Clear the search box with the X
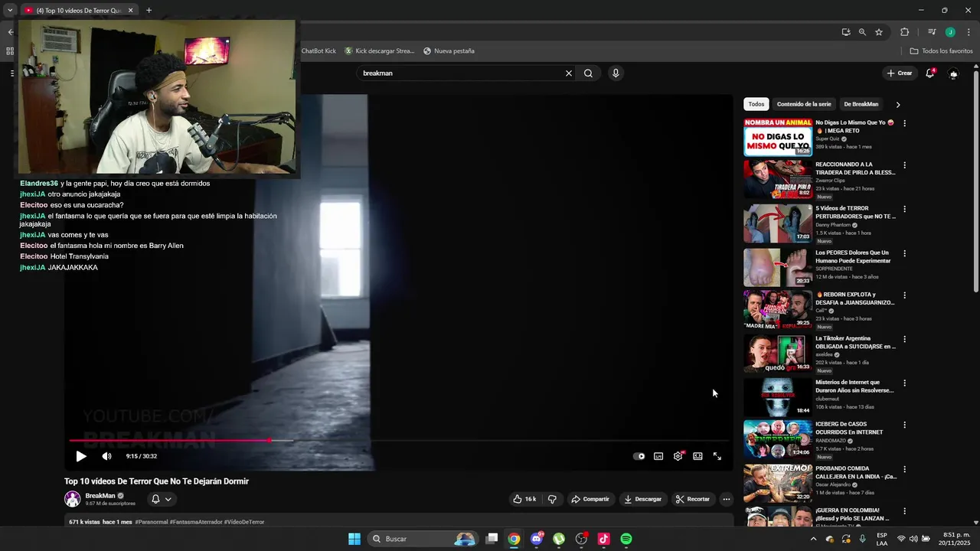The width and height of the screenshot is (980, 551). [x=569, y=73]
